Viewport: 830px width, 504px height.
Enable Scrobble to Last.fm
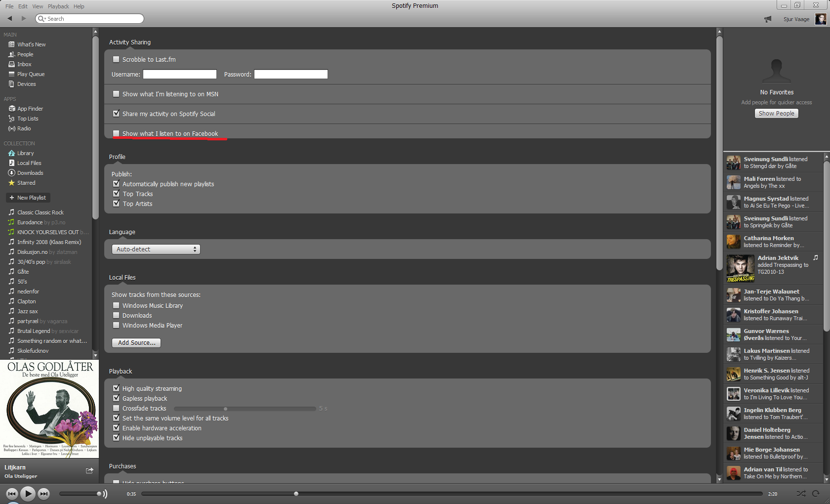click(116, 59)
